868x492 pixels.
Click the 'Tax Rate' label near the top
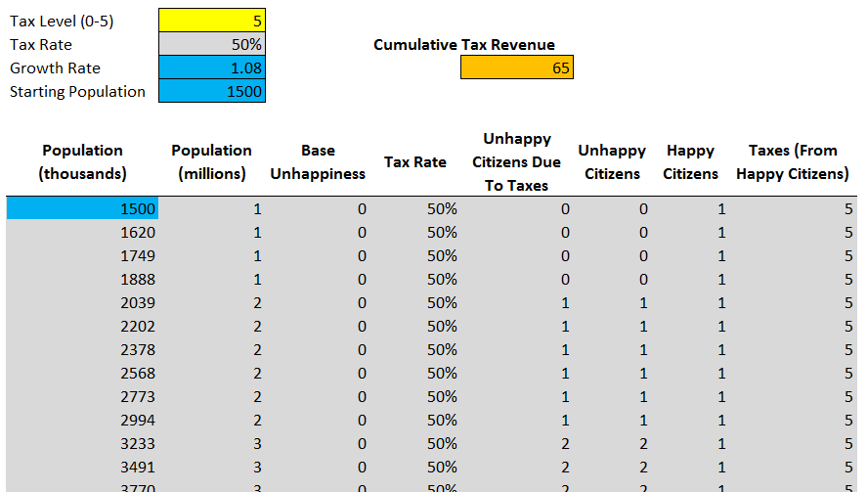point(41,44)
